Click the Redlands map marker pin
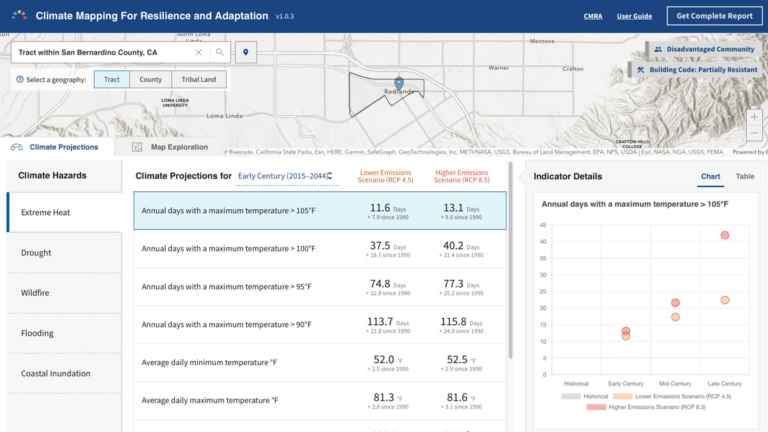 [x=398, y=83]
